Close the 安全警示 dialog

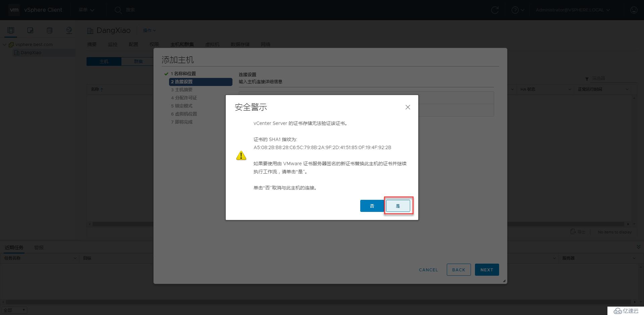408,107
